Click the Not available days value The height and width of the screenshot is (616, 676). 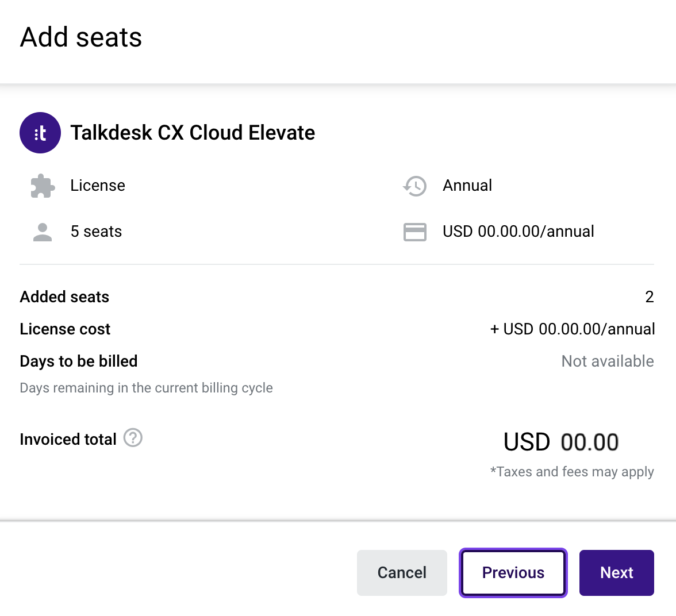pyautogui.click(x=608, y=361)
